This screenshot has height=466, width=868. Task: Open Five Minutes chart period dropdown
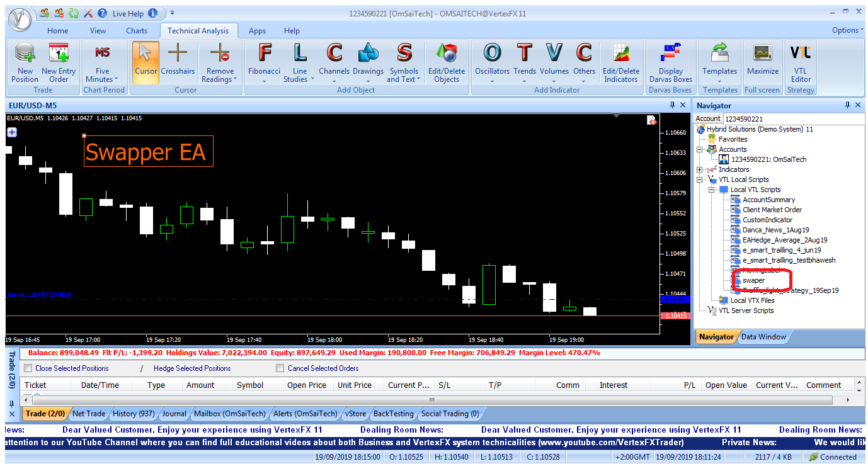tap(102, 63)
